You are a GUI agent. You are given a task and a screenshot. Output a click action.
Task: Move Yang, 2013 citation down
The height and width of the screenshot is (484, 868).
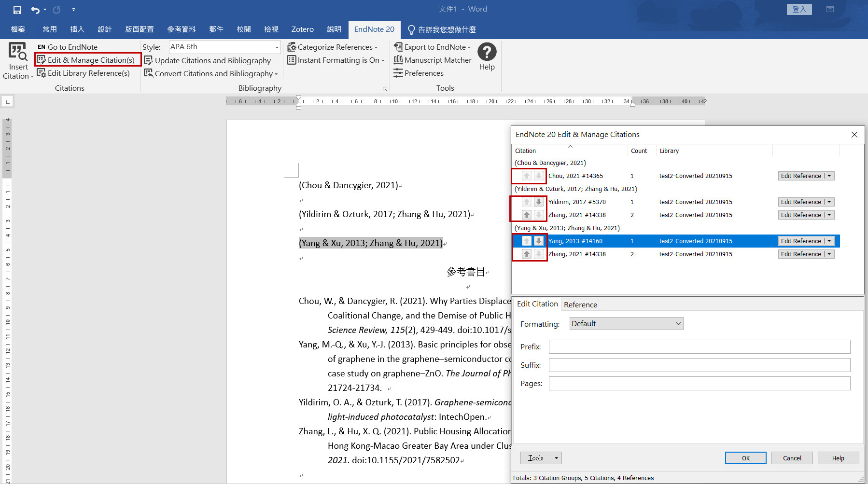538,241
